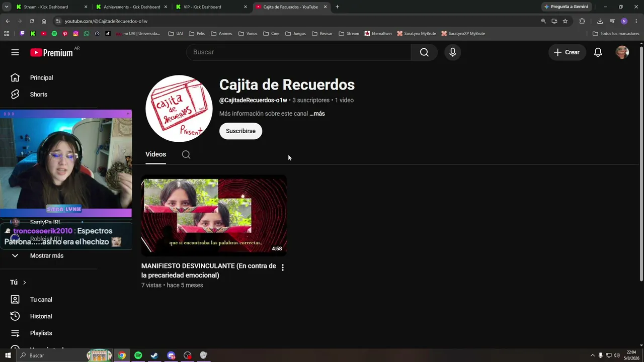Screen dimensions: 644x362
Task: Expand channel description with ...más
Action: pos(317,114)
